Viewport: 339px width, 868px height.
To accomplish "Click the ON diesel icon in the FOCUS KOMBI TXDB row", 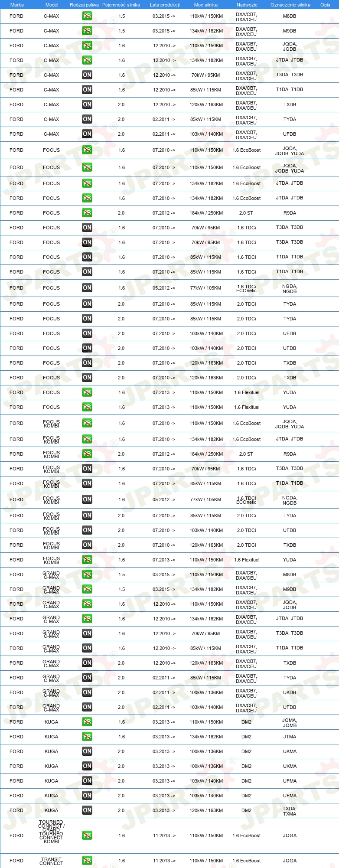I will [87, 545].
